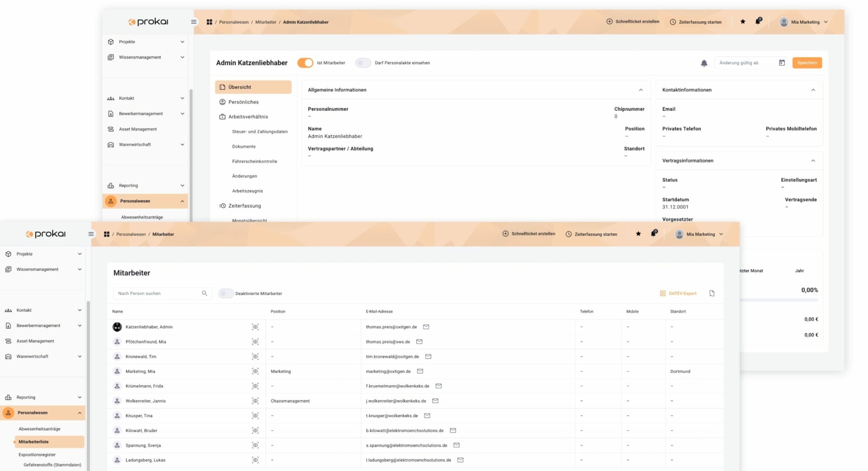Click search magnifier in Nach Person suchen

[x=204, y=293]
